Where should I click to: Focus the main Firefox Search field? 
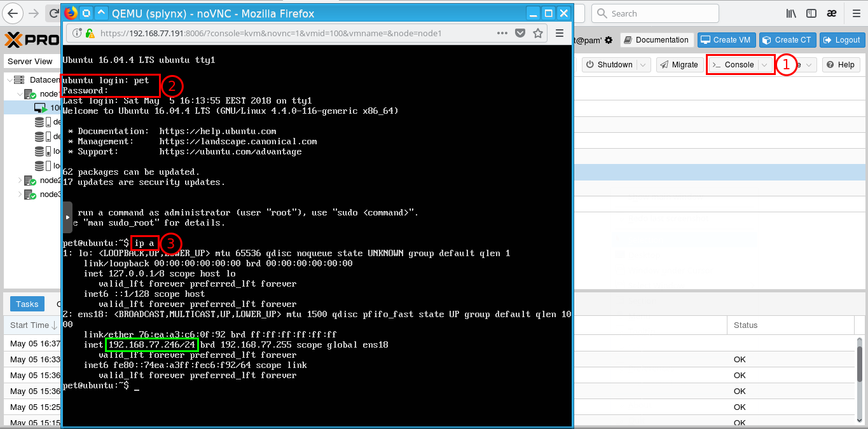(655, 13)
